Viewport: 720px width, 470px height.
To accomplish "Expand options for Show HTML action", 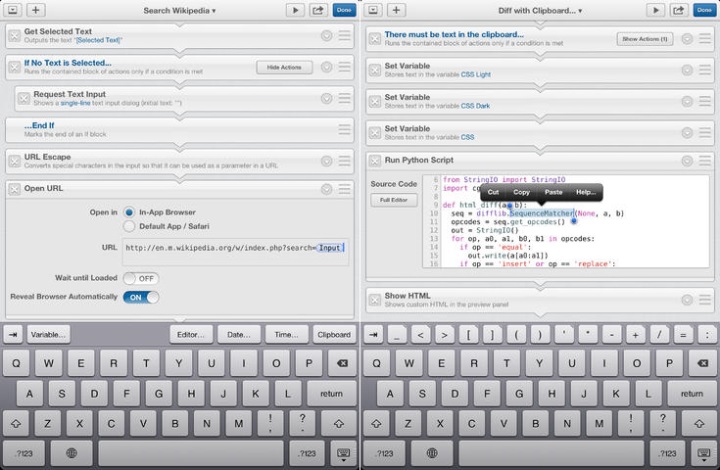I will [687, 300].
